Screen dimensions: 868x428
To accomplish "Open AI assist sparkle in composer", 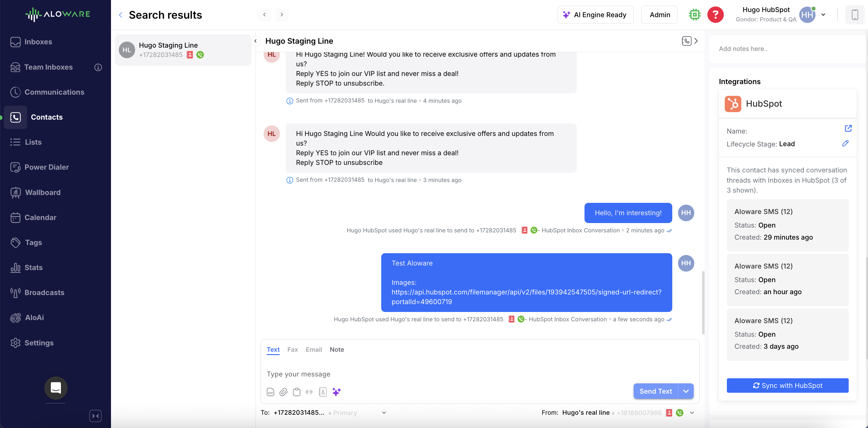I will (336, 392).
